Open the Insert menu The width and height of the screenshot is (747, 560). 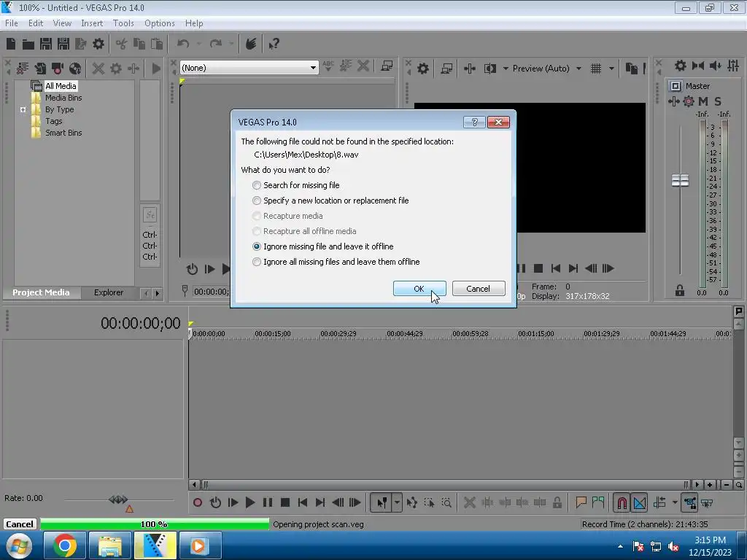(x=92, y=23)
